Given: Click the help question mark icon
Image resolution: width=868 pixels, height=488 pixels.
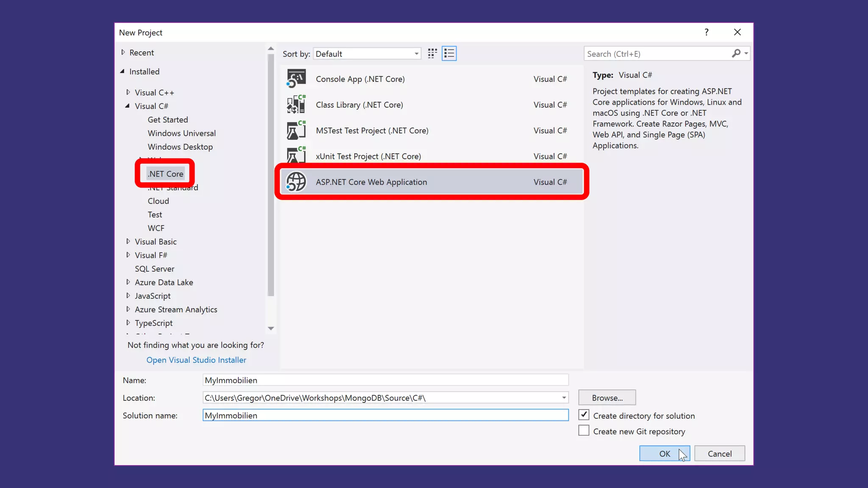Looking at the screenshot, I should click(x=706, y=32).
